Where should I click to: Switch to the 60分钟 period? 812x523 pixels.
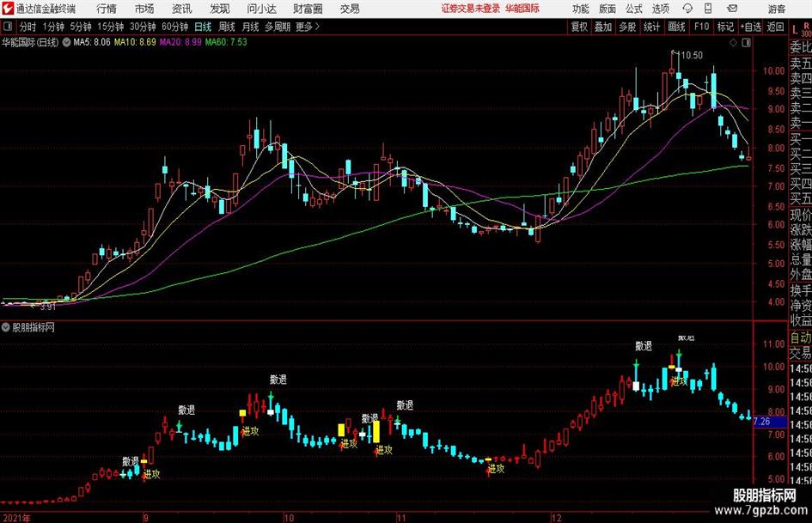(x=175, y=27)
